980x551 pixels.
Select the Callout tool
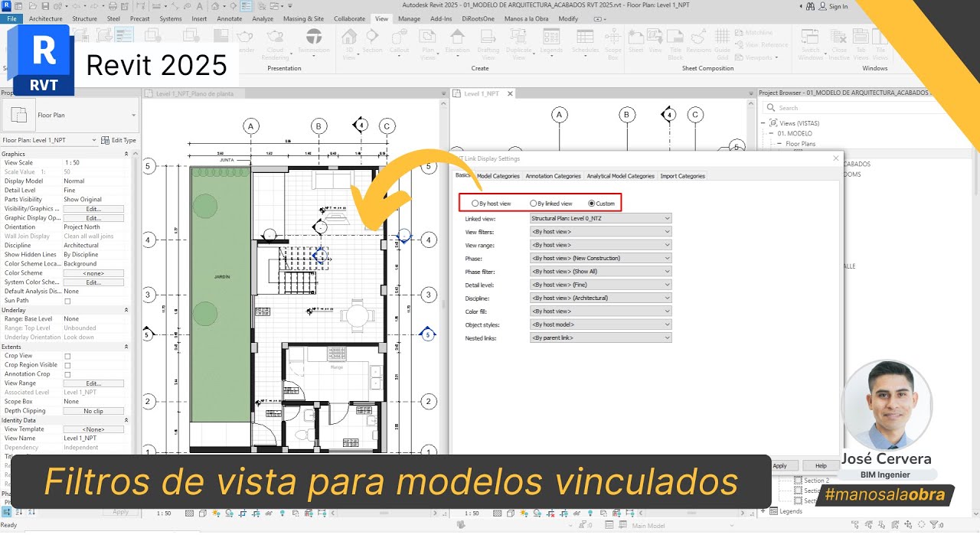tap(399, 42)
